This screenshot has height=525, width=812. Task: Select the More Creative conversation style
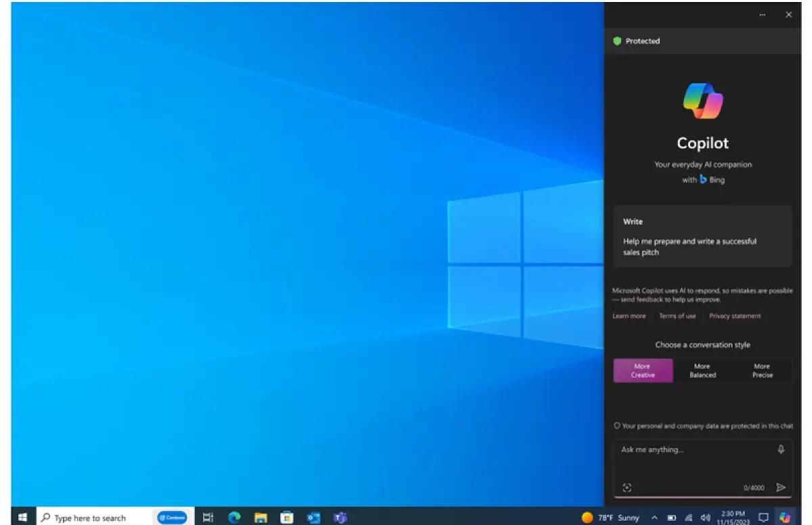[x=643, y=371]
